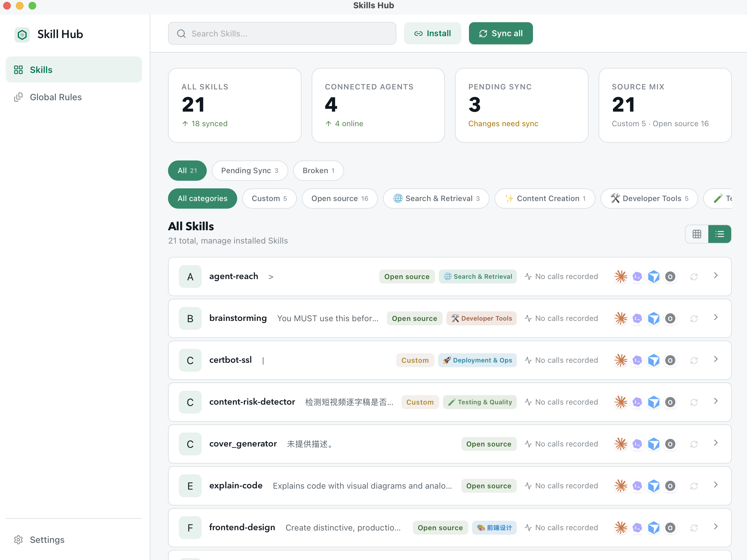Filter by Search & Retrieval category
This screenshot has width=747, height=560.
[x=436, y=199]
